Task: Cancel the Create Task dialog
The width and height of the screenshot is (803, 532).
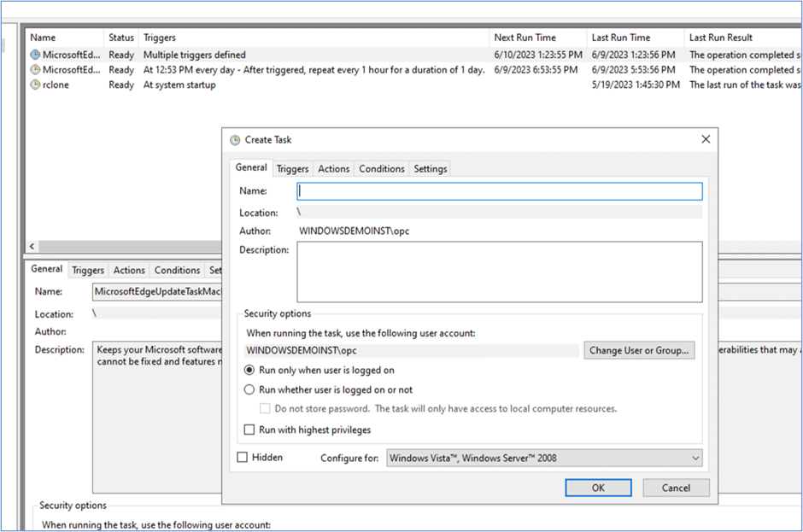Action: tap(676, 488)
